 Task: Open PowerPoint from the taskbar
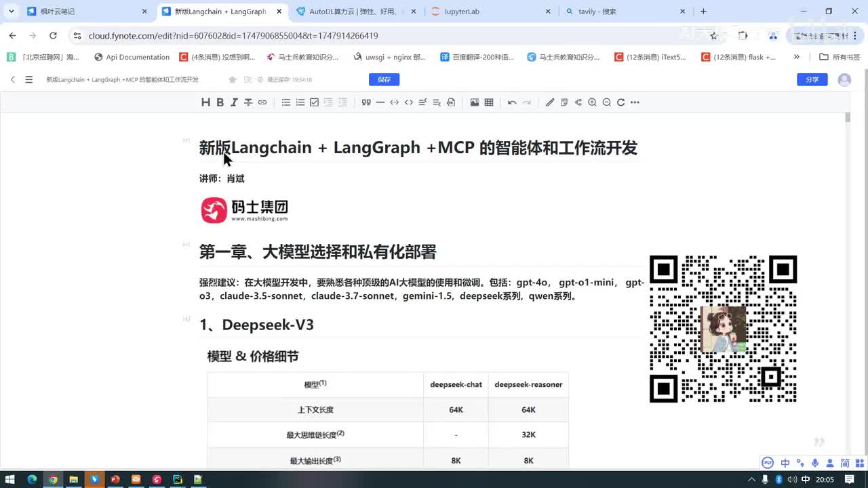point(115,479)
